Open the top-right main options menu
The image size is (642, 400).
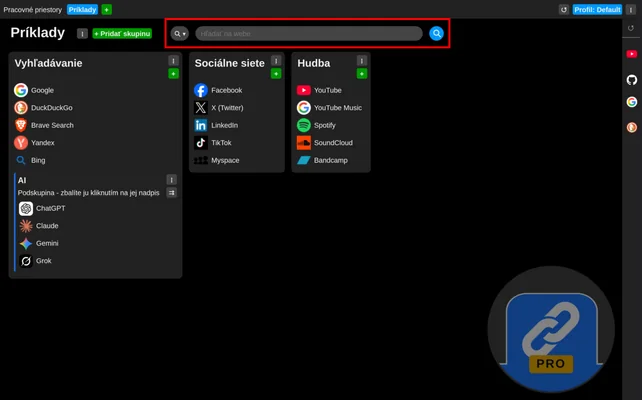pos(631,9)
